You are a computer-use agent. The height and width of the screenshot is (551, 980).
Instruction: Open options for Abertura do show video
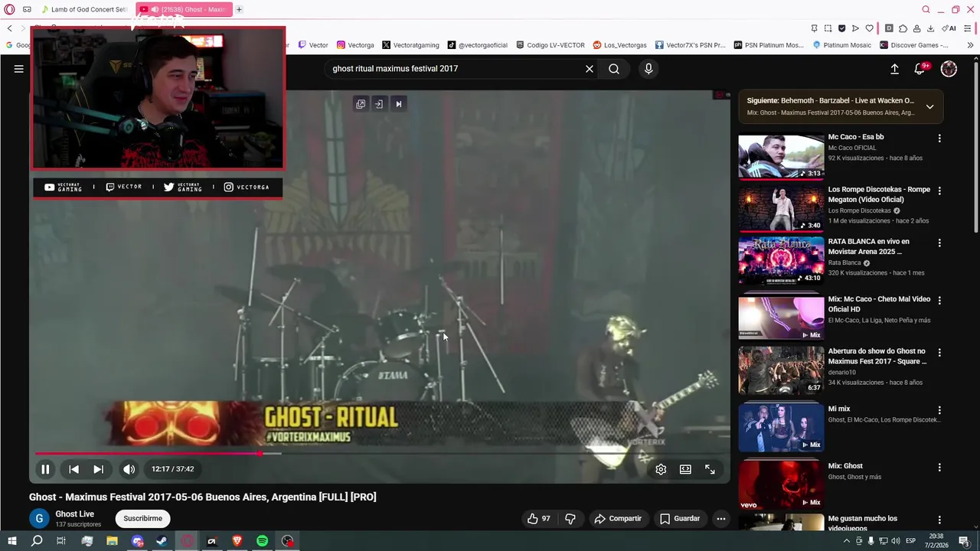pyautogui.click(x=939, y=353)
